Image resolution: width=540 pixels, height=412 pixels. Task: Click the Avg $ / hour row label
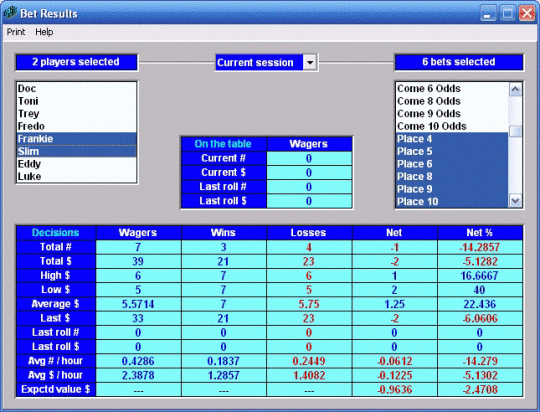tap(55, 375)
